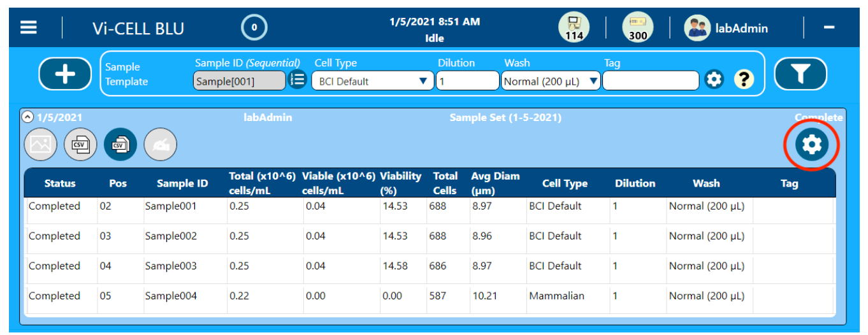Screen dimensions: 868x335
Task: Click the Status column header
Action: (60, 183)
